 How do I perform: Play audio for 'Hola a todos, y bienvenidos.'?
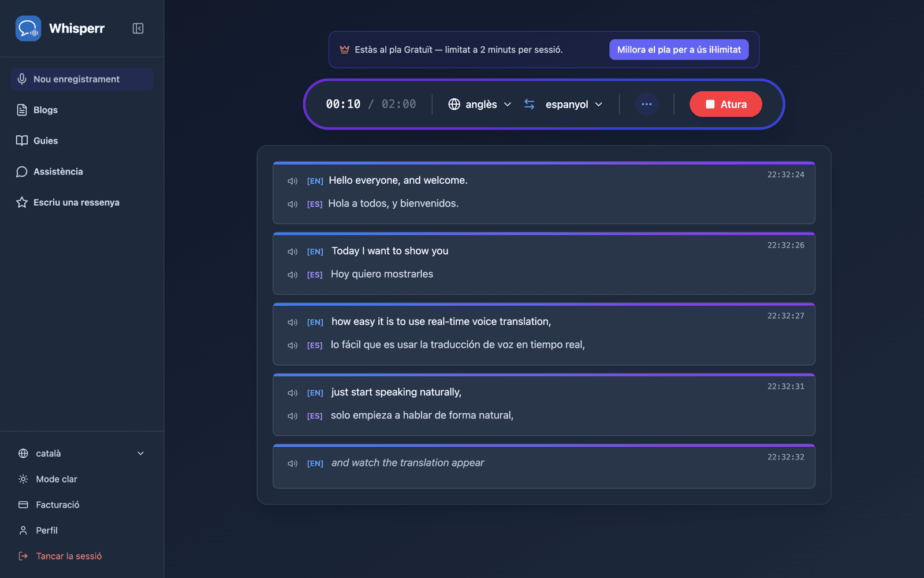(293, 204)
